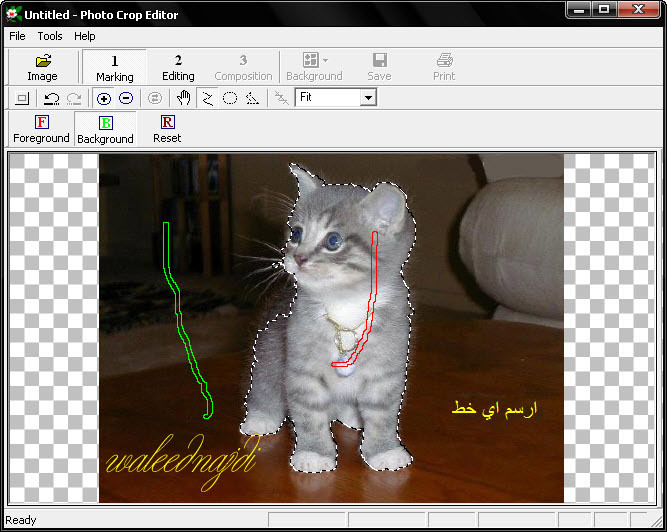Open the Image folder button
667x532 pixels.
[x=42, y=67]
